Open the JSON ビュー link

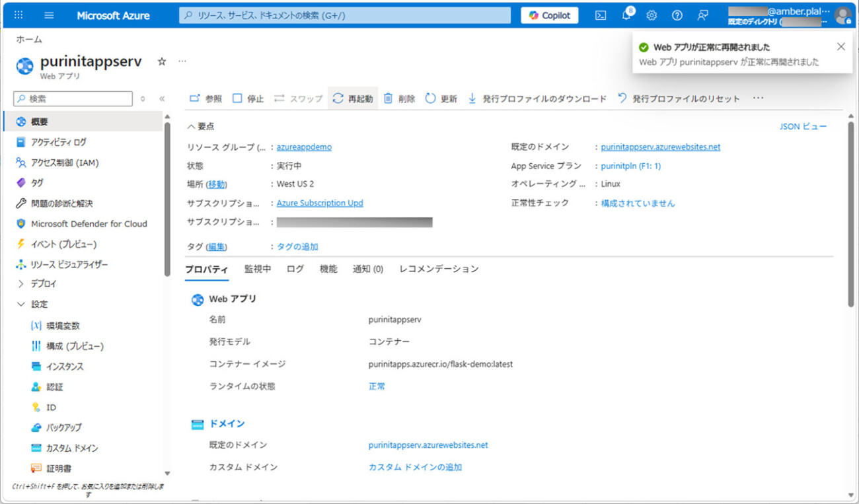[x=803, y=126]
